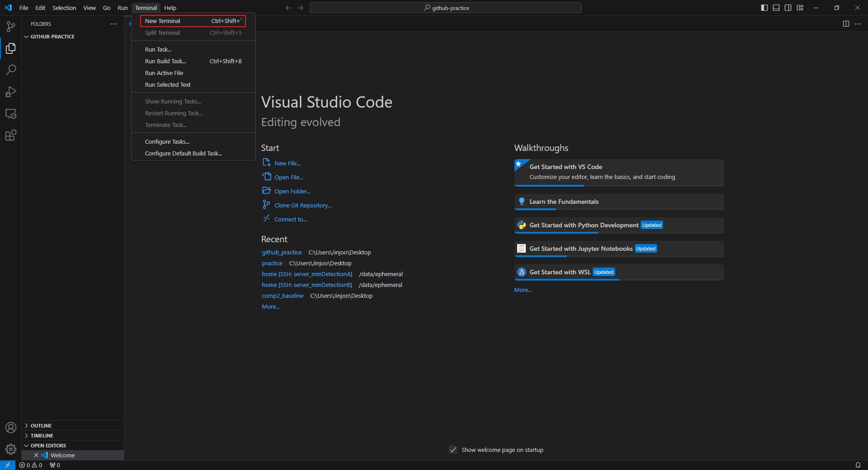Uncheck Show welcome page on startup

point(453,450)
